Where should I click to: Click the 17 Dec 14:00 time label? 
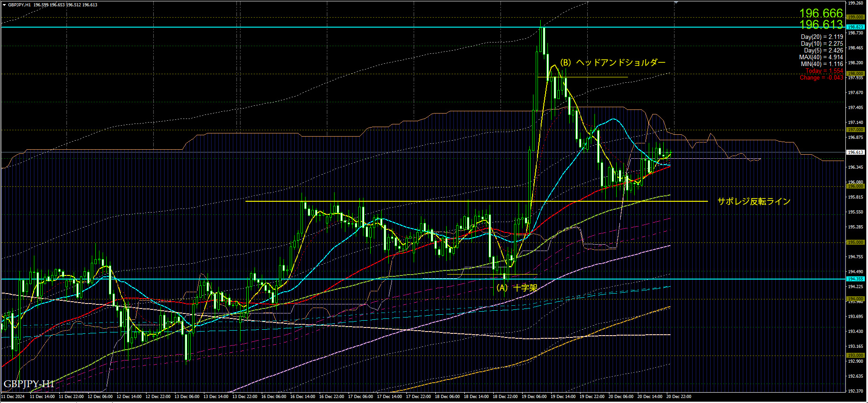click(389, 397)
